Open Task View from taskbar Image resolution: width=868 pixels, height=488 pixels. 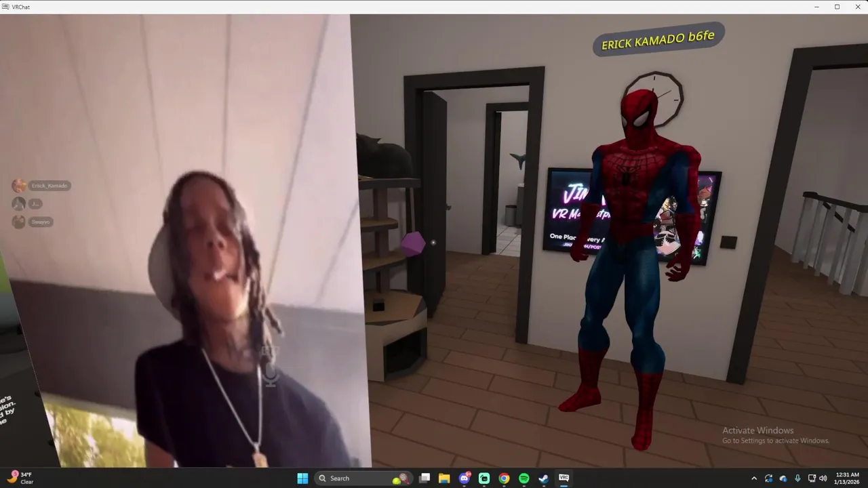pos(425,478)
